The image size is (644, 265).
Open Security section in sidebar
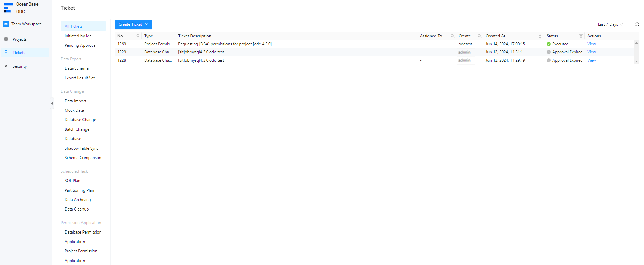[19, 66]
